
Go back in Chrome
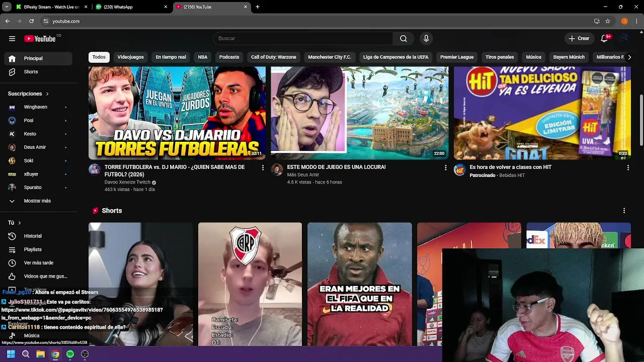[x=8, y=21]
